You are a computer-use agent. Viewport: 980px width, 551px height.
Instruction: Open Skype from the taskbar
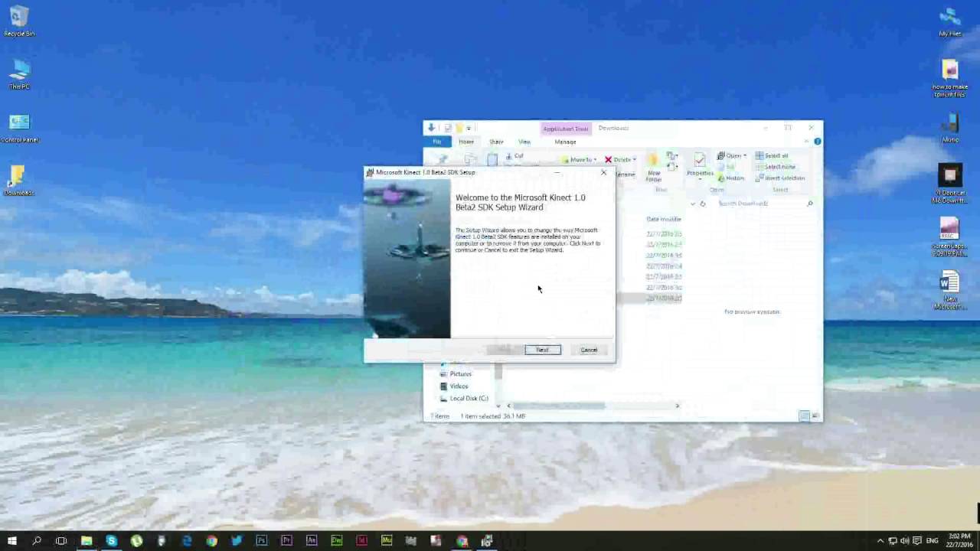(x=112, y=541)
